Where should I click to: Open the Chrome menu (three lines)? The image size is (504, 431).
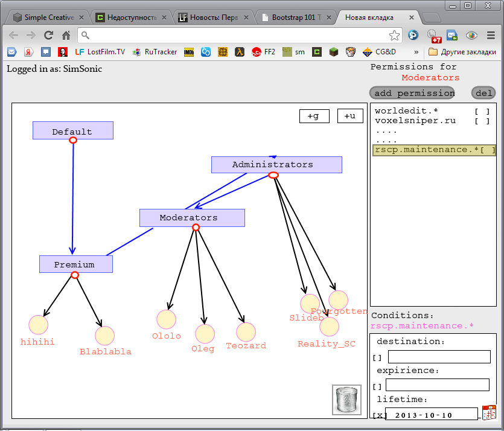491,35
